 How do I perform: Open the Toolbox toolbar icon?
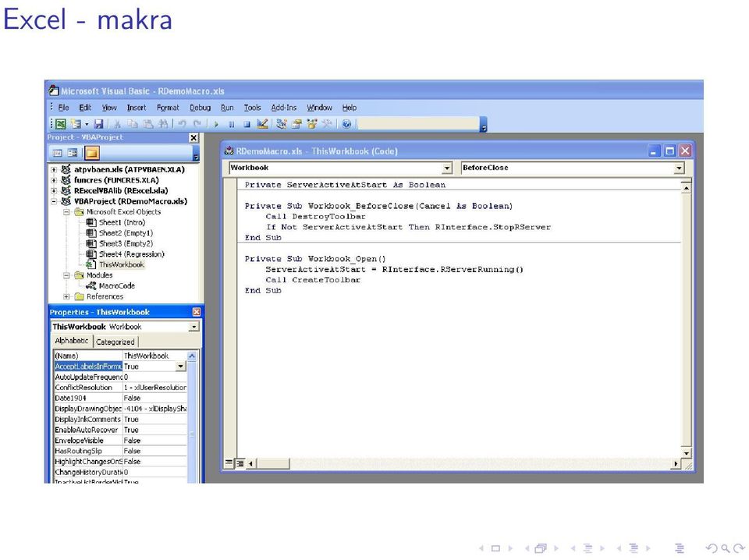(327, 124)
